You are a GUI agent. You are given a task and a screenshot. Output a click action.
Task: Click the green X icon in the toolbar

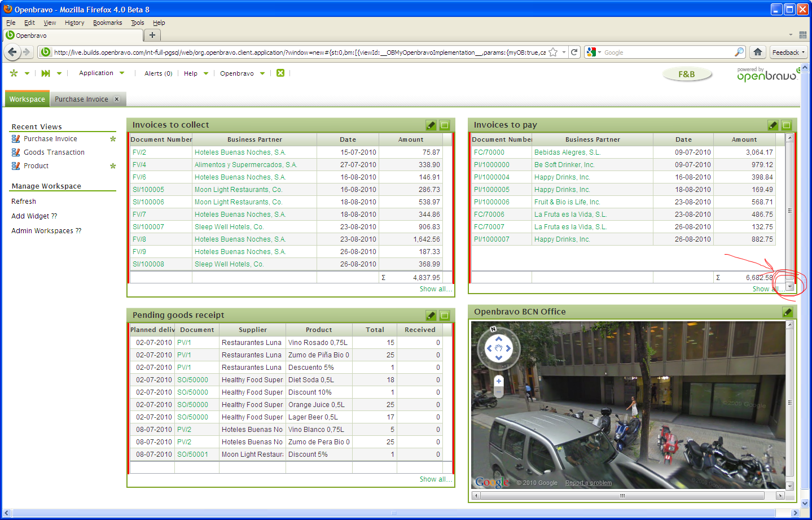pyautogui.click(x=280, y=73)
